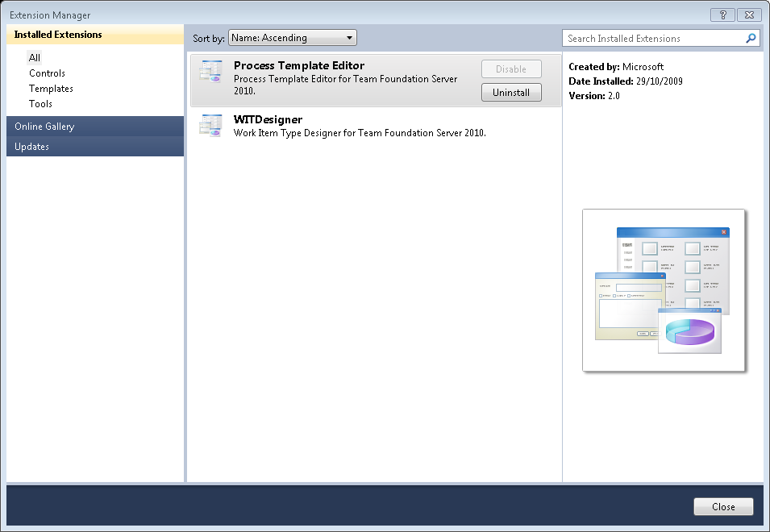Click the search magnifier icon

click(751, 38)
